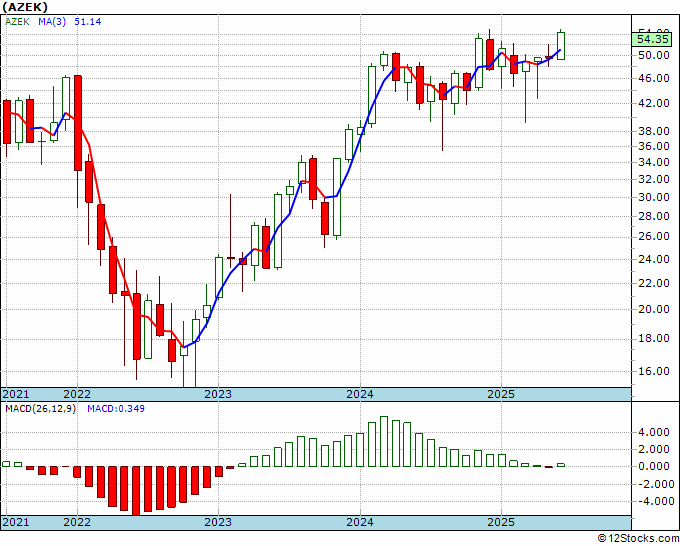680x546 pixels.
Task: Click the (AZEK) chart title
Action: click(x=25, y=7)
